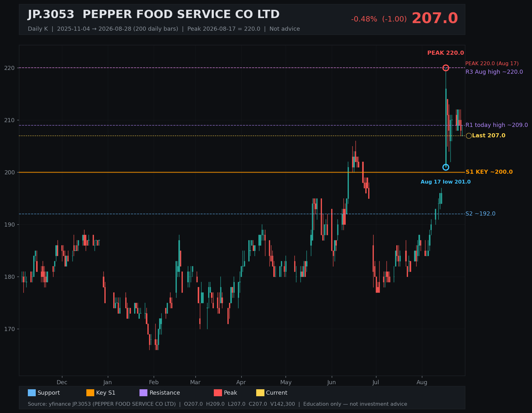Click the large 207.0 price in header
The height and width of the screenshot is (413, 532).
pos(435,18)
